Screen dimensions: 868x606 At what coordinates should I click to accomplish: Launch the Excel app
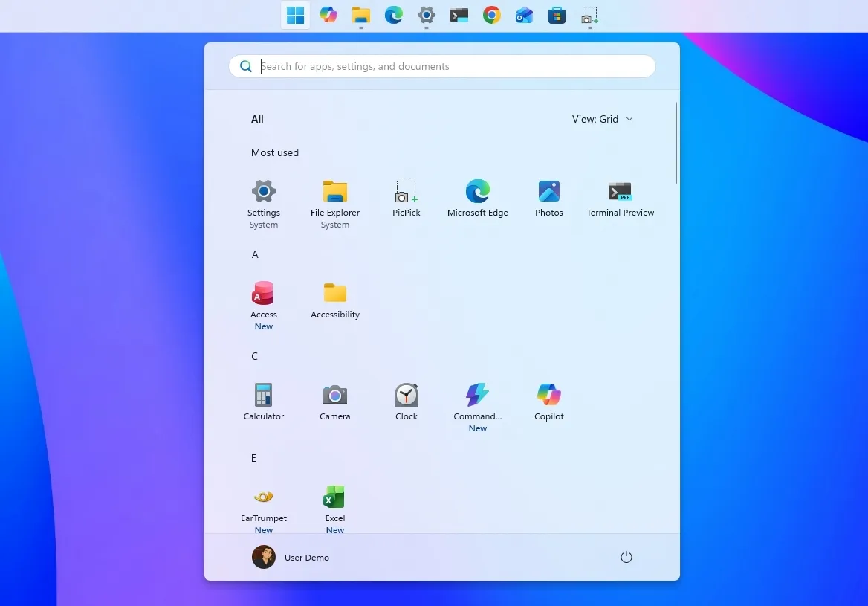point(335,509)
